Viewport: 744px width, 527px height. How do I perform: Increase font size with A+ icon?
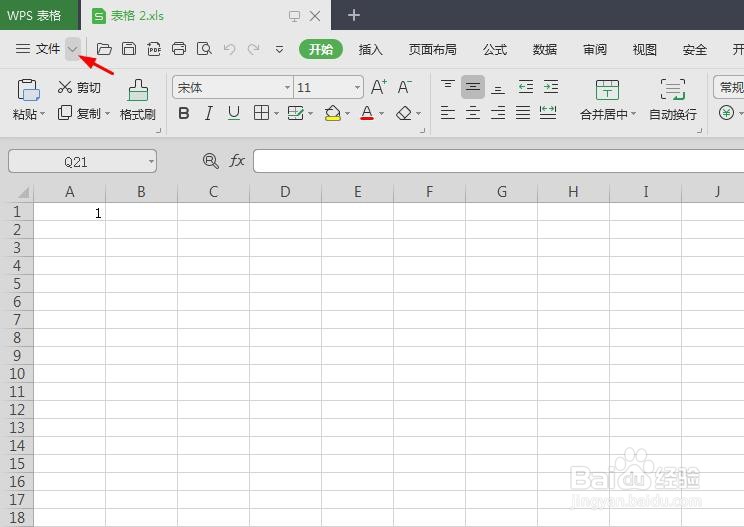[x=379, y=87]
